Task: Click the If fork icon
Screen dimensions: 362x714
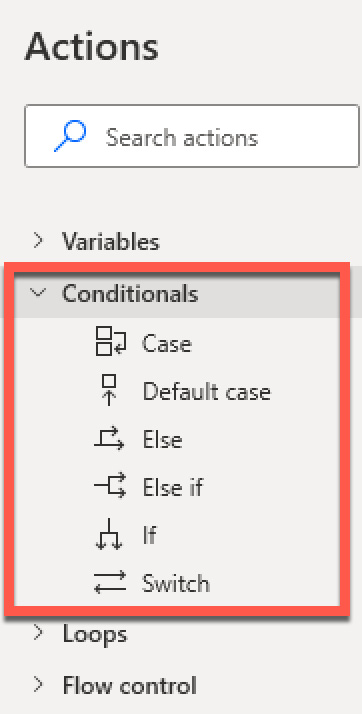Action: click(109, 535)
